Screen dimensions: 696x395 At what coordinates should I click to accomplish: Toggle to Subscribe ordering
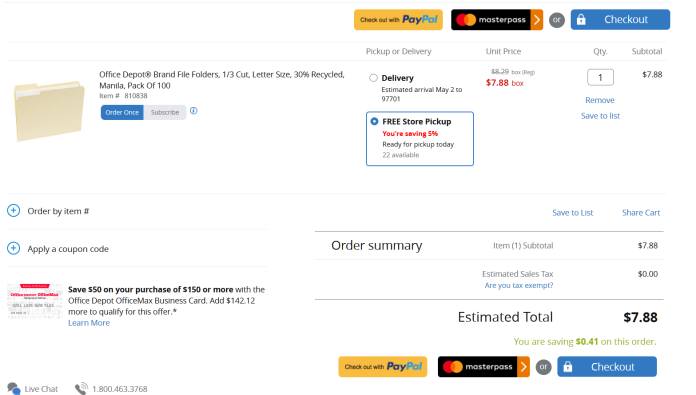165,113
